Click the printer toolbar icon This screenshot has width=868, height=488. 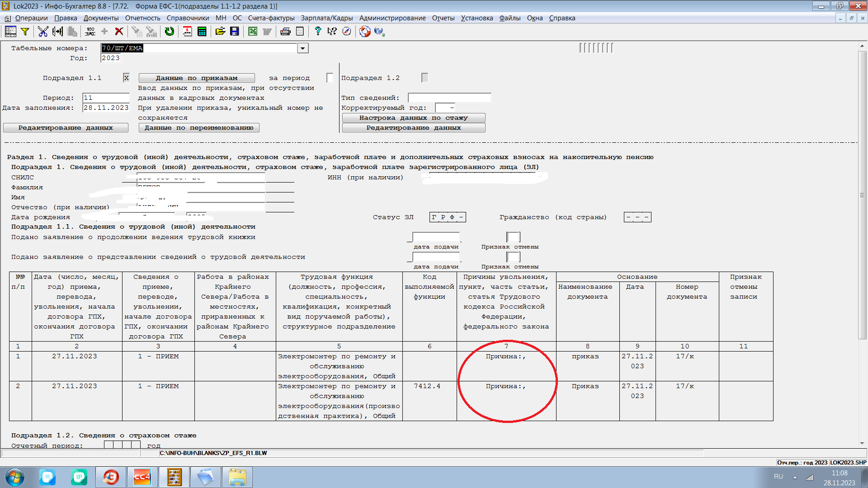point(285,31)
